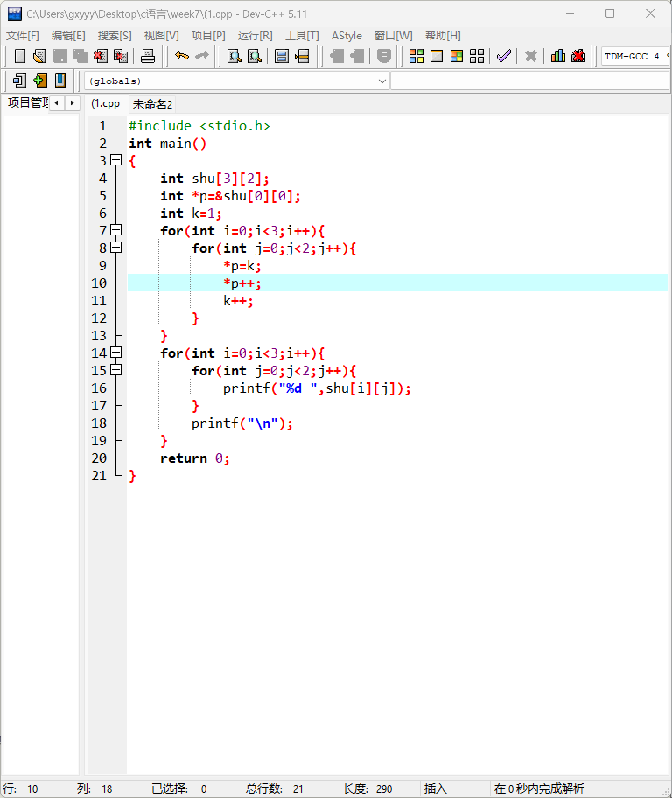Click the Print icon

pyautogui.click(x=148, y=56)
